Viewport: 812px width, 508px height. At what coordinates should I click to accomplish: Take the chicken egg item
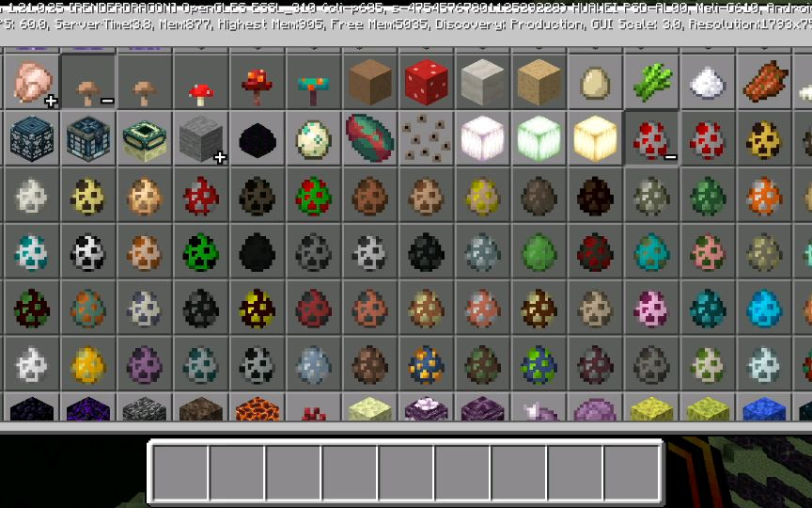tap(595, 82)
